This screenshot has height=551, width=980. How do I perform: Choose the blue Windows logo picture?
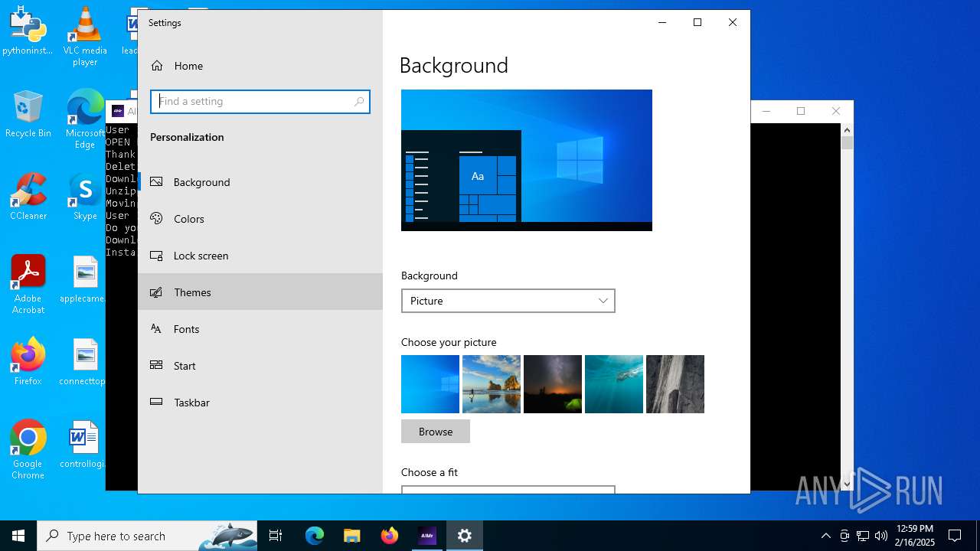pyautogui.click(x=430, y=384)
